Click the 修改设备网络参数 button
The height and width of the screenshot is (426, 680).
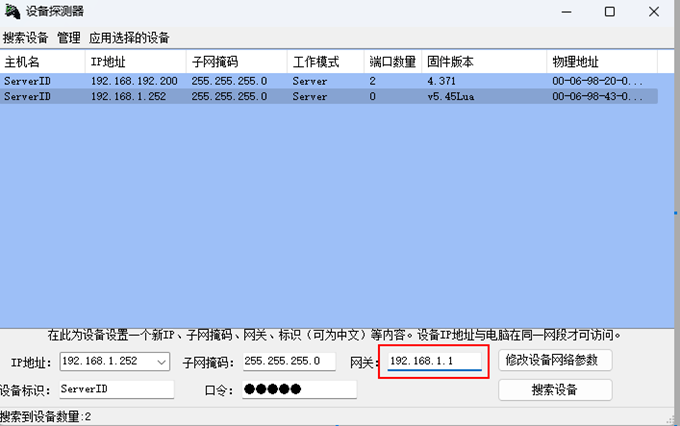click(x=555, y=360)
